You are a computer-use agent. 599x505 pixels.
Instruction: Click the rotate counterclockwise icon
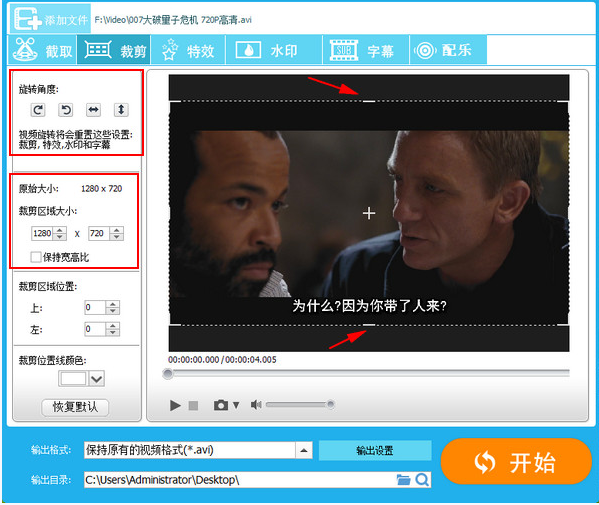click(65, 110)
